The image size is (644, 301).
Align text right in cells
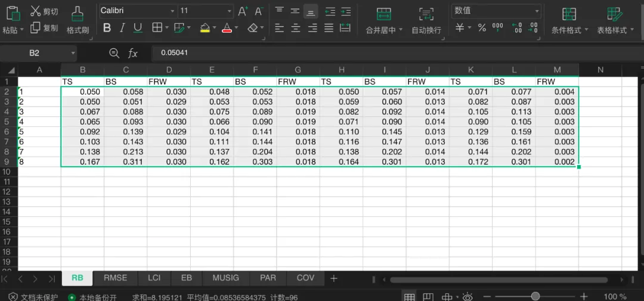313,28
